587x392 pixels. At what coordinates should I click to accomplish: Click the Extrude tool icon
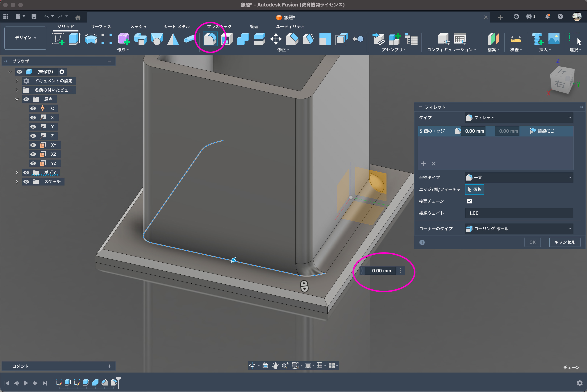pos(74,39)
